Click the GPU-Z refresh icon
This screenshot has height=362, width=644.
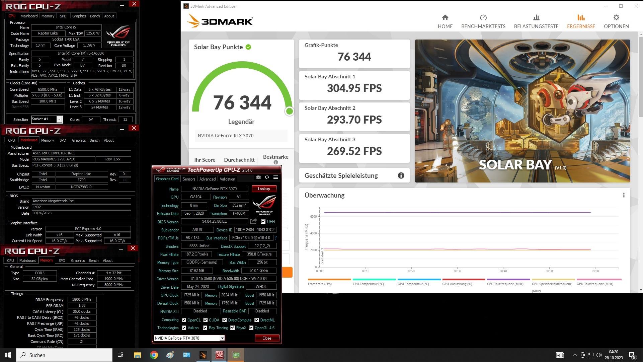(x=267, y=177)
